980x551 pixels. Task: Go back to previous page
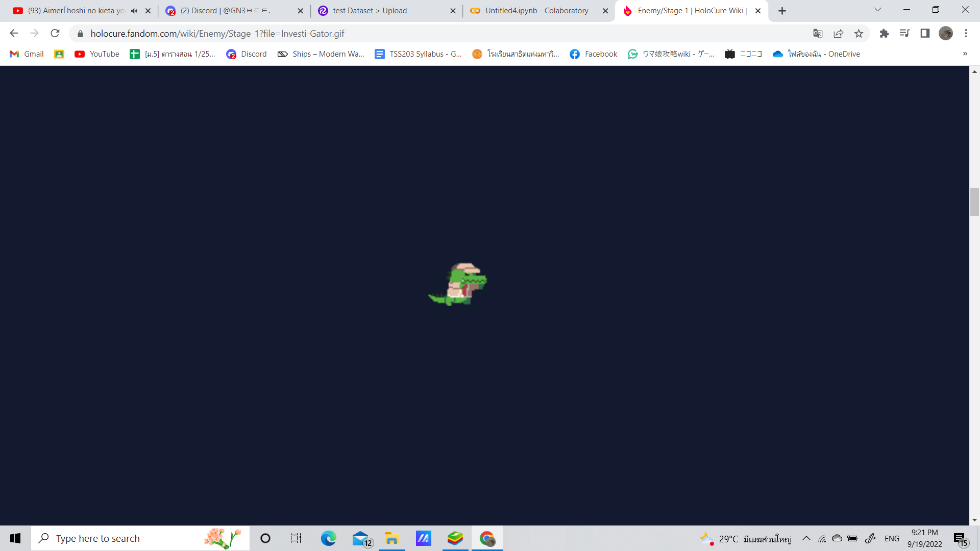tap(14, 34)
